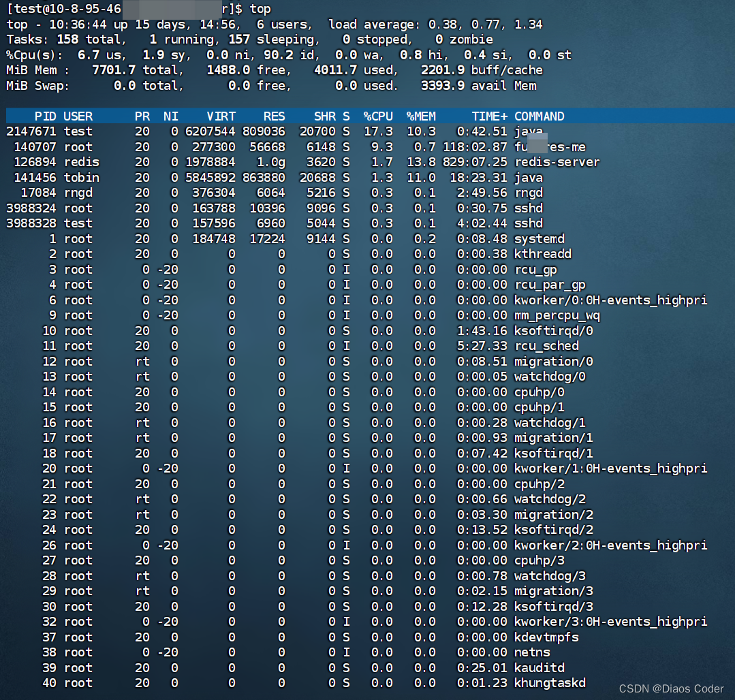The width and height of the screenshot is (735, 700).
Task: Click the cpuhp/3 command name
Action: coord(539,560)
